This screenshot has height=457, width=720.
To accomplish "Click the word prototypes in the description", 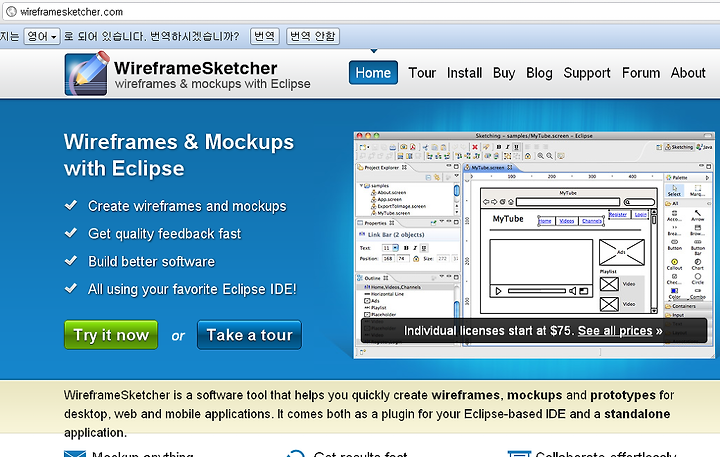I will point(623,395).
